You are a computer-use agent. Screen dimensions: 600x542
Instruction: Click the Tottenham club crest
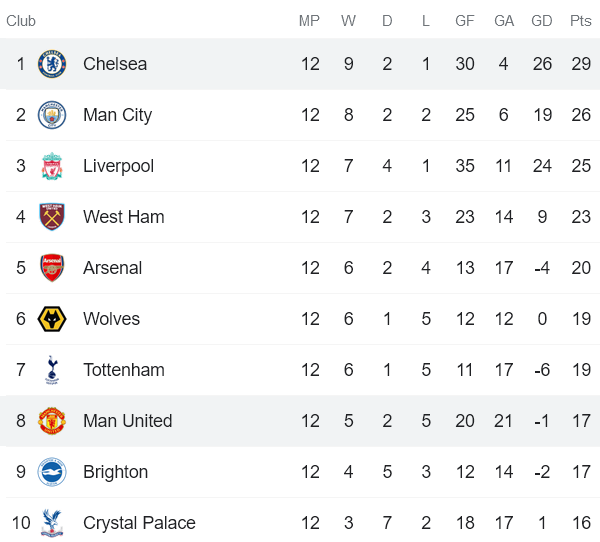click(52, 370)
